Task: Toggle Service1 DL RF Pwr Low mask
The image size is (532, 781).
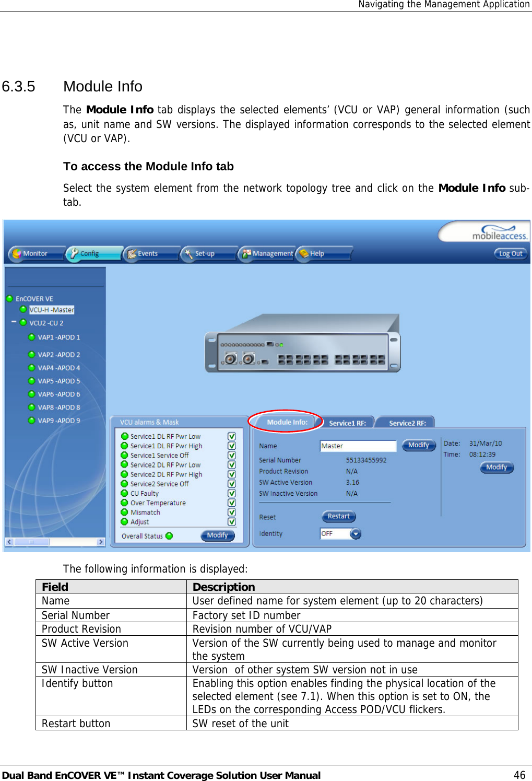Action: [232, 436]
